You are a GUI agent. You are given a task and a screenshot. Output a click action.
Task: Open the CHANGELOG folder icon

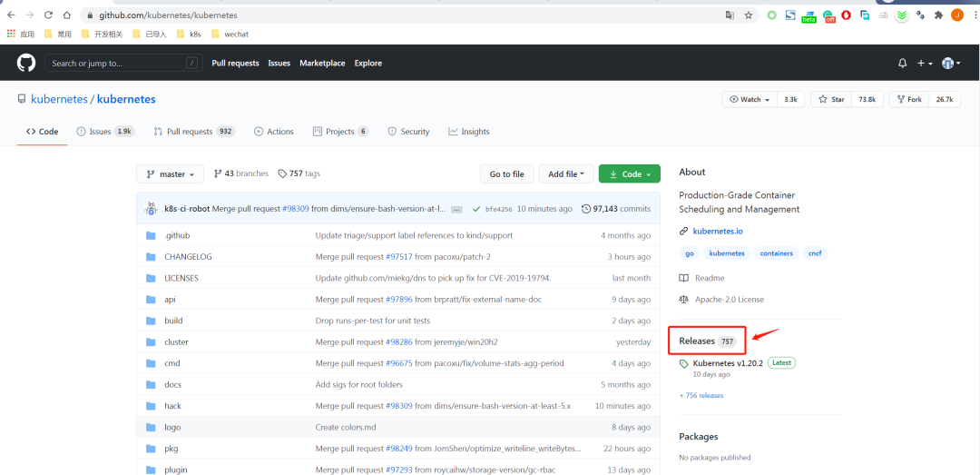click(x=151, y=257)
